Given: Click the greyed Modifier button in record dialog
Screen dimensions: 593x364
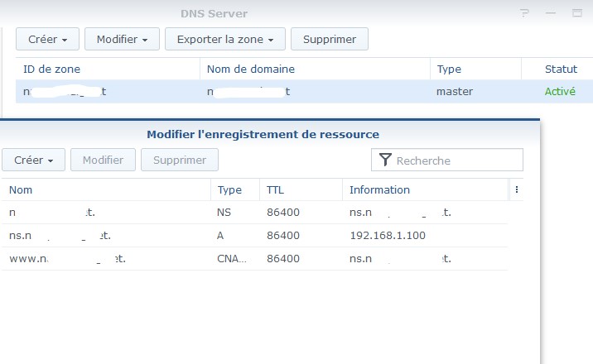Looking at the screenshot, I should click(103, 160).
